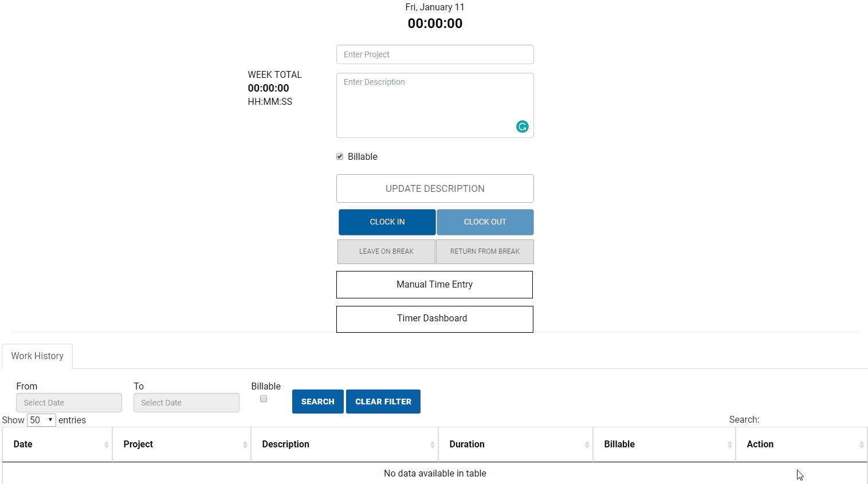Sort table by Duration column arrows
Viewport: 868px width, 484px height.
pyautogui.click(x=587, y=444)
